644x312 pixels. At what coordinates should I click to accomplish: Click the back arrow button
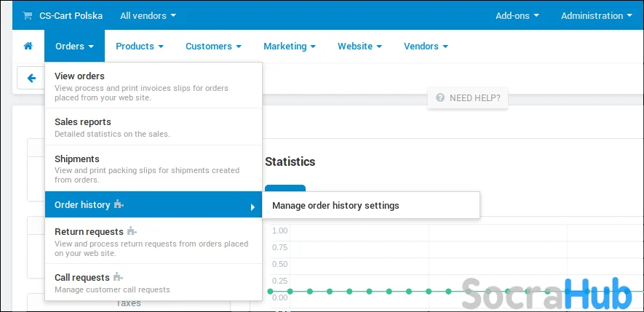pyautogui.click(x=31, y=78)
